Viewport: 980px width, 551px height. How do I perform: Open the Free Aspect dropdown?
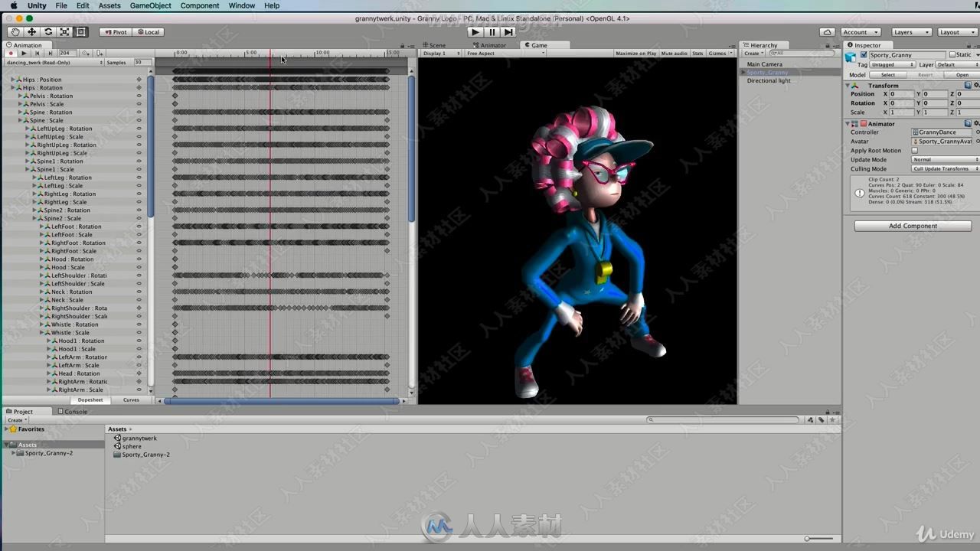pyautogui.click(x=505, y=54)
